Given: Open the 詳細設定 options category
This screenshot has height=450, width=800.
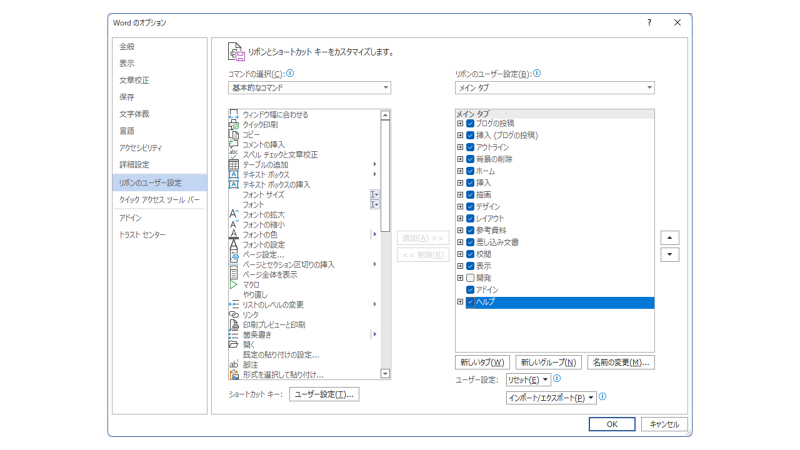Looking at the screenshot, I should point(160,165).
